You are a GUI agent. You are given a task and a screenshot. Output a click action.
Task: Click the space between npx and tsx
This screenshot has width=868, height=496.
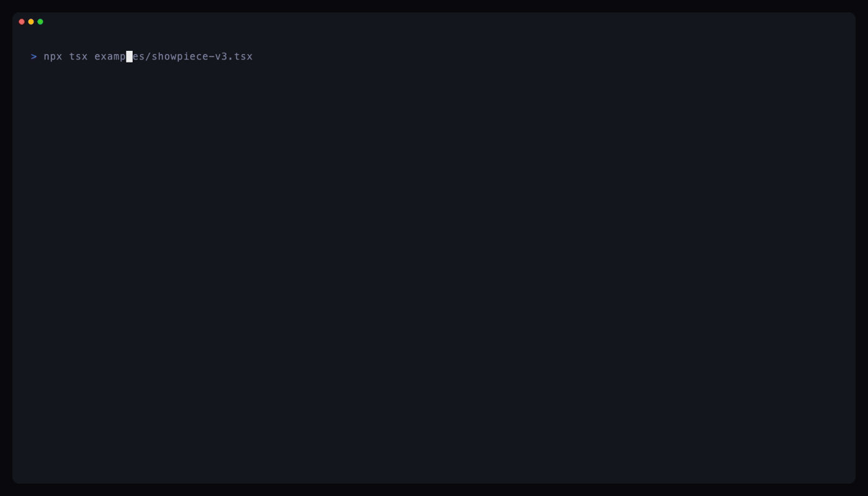(66, 56)
